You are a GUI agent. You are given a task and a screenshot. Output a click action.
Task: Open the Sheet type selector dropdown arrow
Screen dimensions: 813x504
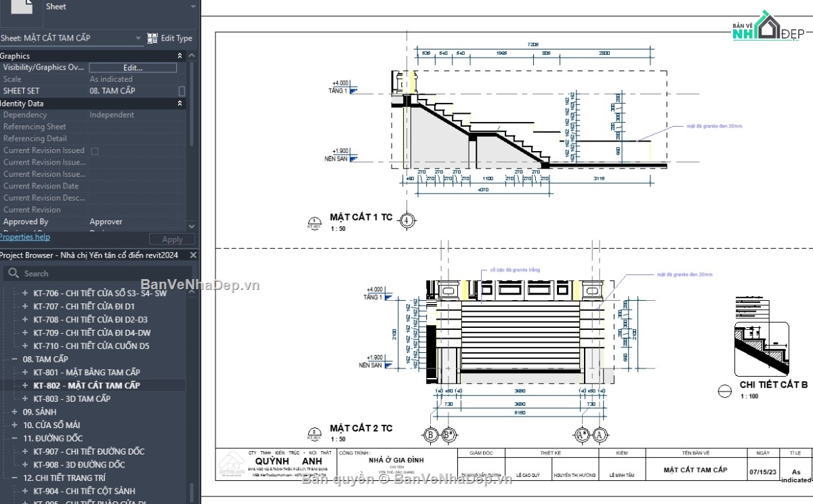[193, 6]
